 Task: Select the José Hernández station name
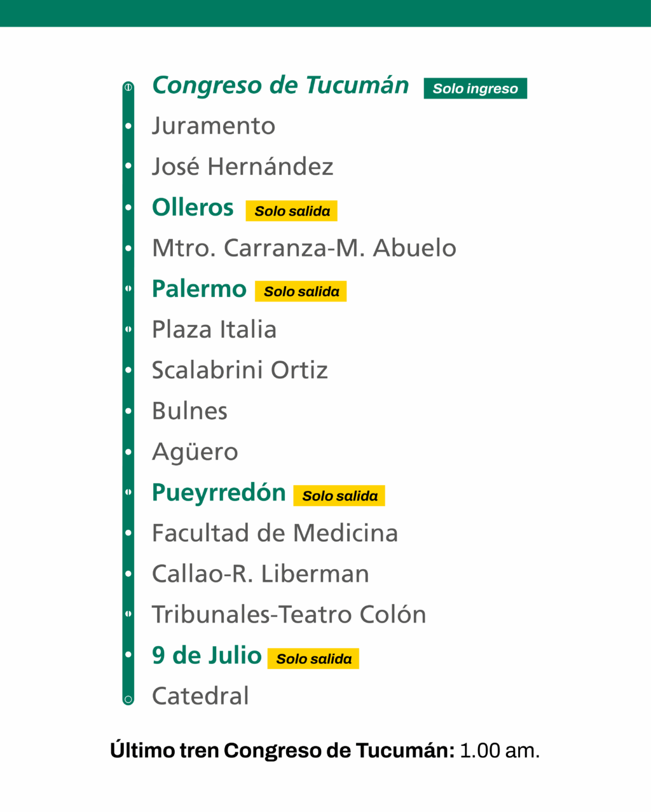click(242, 167)
